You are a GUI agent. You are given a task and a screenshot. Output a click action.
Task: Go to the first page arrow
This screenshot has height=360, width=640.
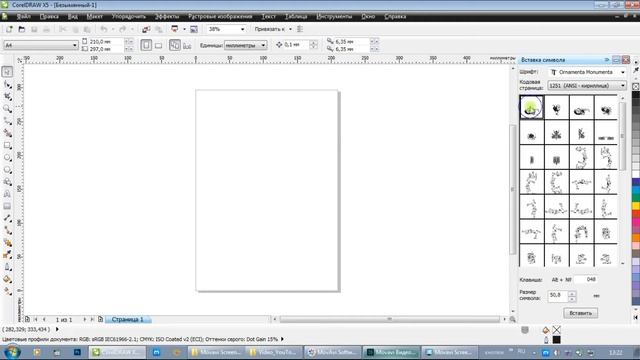point(36,319)
